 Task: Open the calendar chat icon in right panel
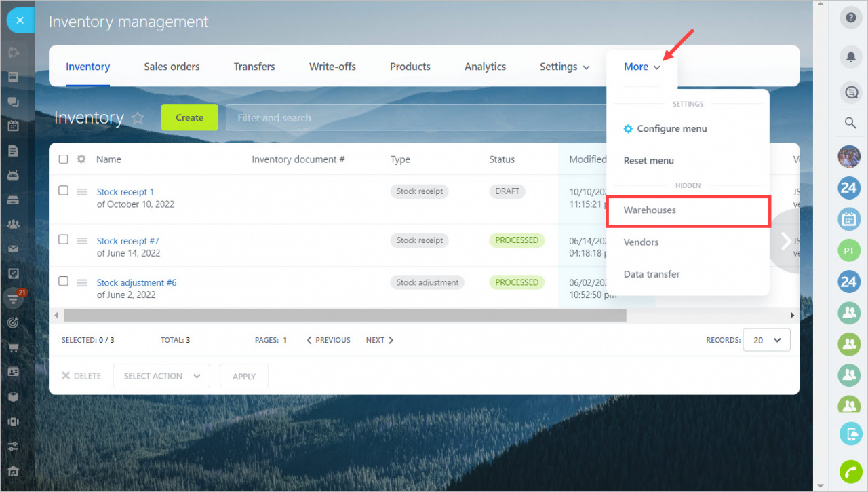pyautogui.click(x=849, y=219)
